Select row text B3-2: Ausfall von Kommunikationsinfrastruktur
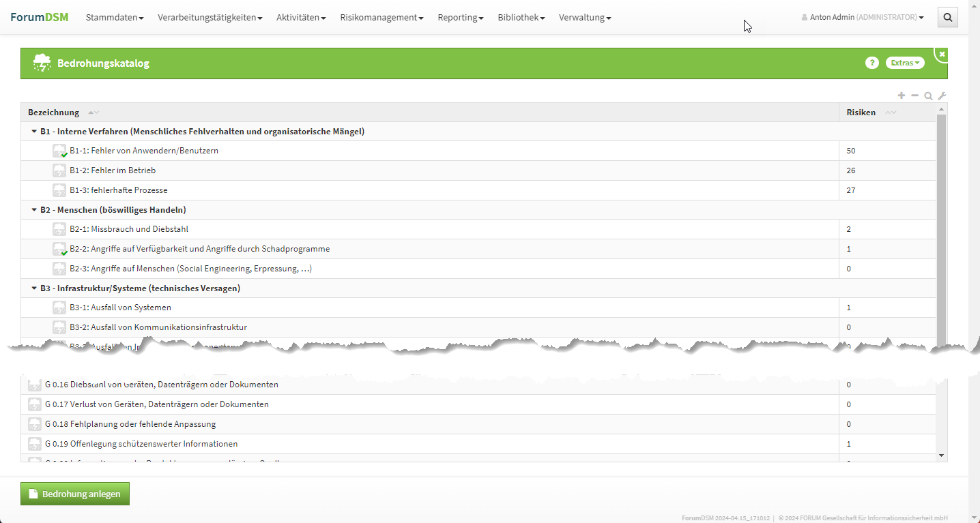This screenshot has height=523, width=980. pyautogui.click(x=158, y=327)
